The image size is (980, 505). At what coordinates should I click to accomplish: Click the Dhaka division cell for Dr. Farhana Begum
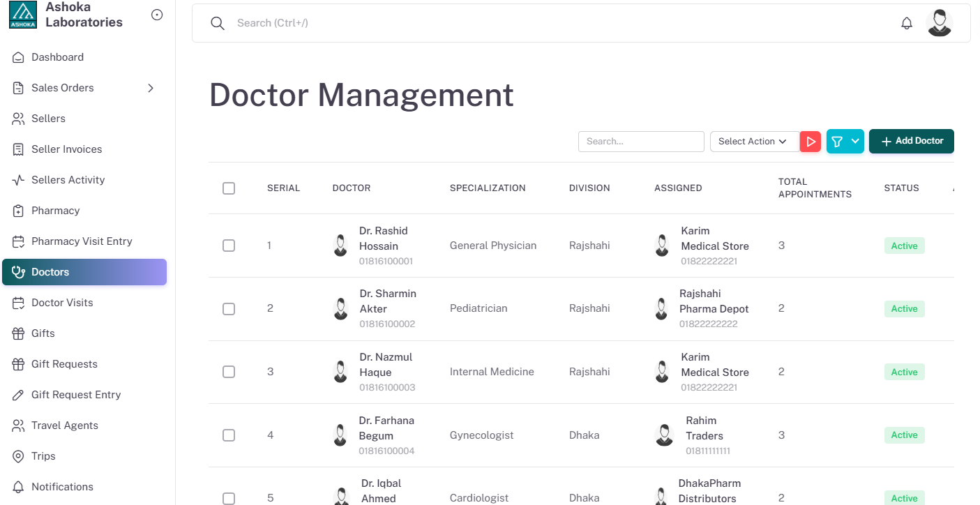[x=584, y=435]
